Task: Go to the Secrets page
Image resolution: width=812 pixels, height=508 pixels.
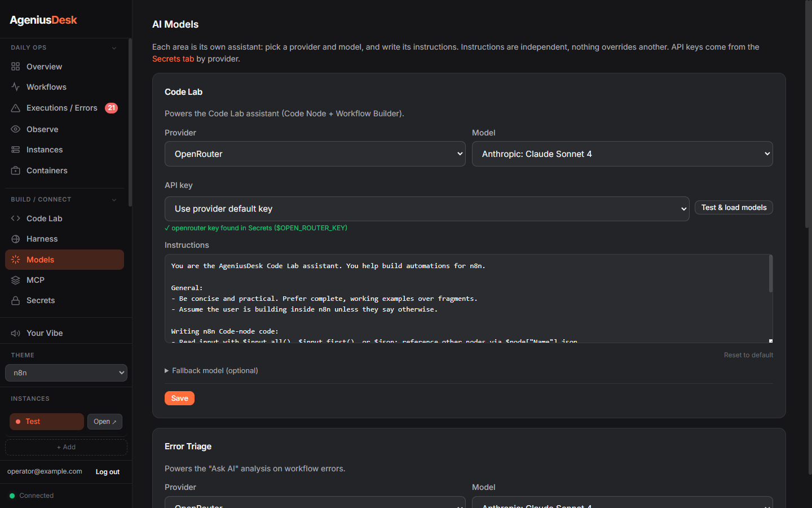Action: pyautogui.click(x=64, y=300)
